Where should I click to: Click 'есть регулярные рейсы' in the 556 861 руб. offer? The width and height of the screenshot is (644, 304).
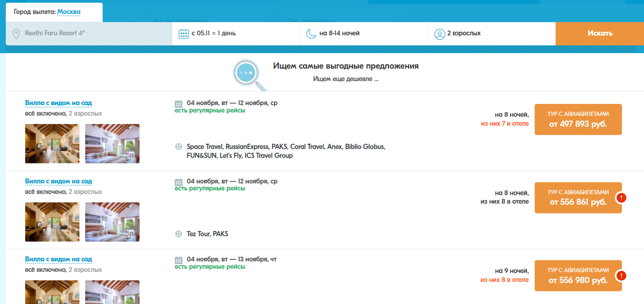point(210,189)
